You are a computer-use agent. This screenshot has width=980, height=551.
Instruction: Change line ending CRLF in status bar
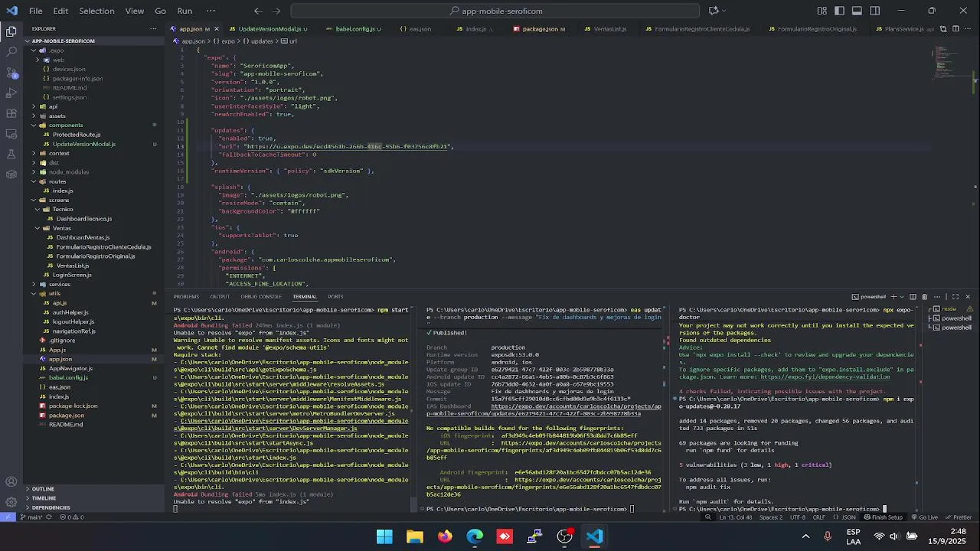tap(818, 517)
